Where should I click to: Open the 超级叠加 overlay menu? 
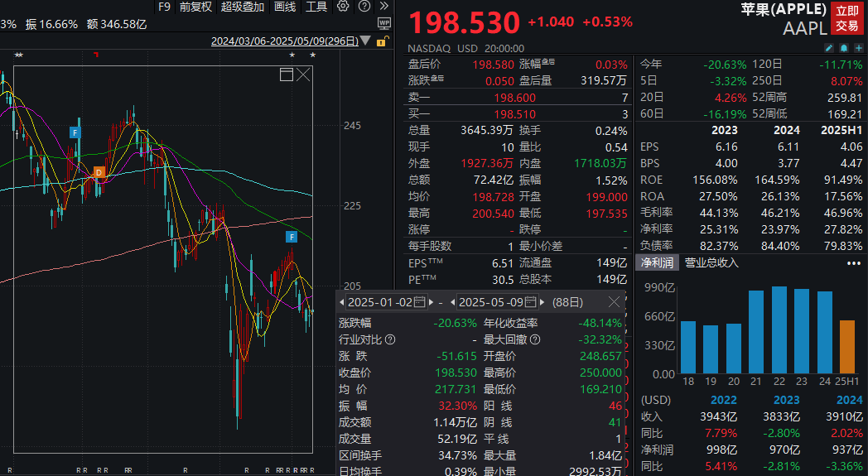click(243, 7)
